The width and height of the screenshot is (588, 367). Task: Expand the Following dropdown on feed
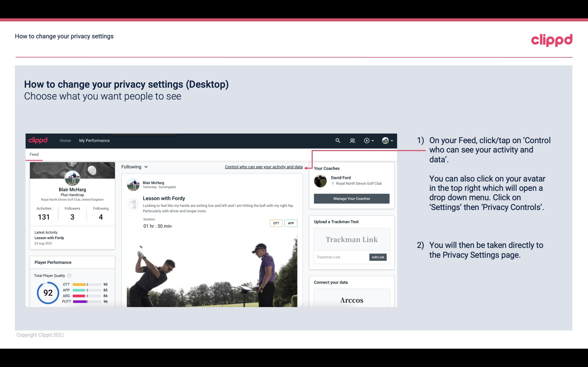click(x=134, y=167)
